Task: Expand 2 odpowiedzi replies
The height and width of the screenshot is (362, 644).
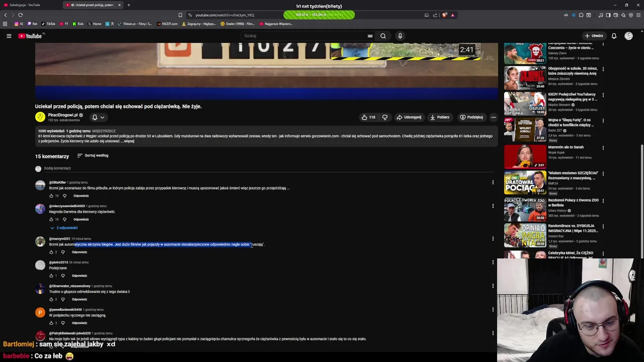Action: 63,228
